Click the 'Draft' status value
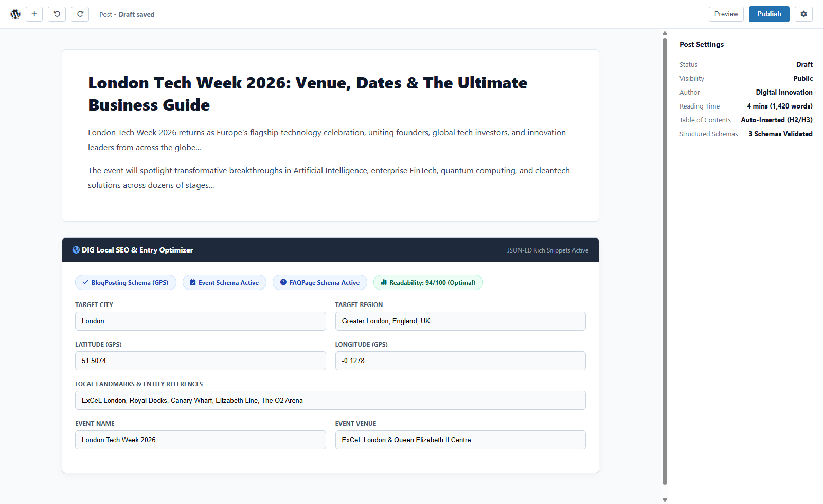Screen dimensions: 823x504 (804, 64)
